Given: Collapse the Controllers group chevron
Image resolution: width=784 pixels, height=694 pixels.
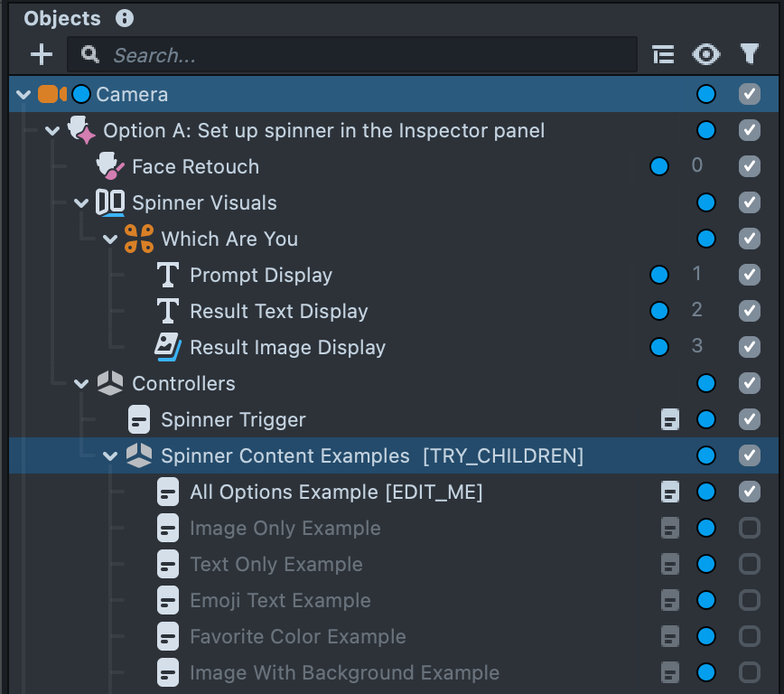Looking at the screenshot, I should click(x=82, y=383).
